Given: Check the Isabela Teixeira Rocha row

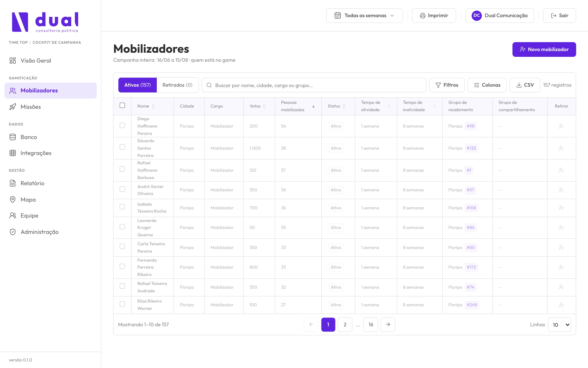Looking at the screenshot, I should pyautogui.click(x=122, y=207).
